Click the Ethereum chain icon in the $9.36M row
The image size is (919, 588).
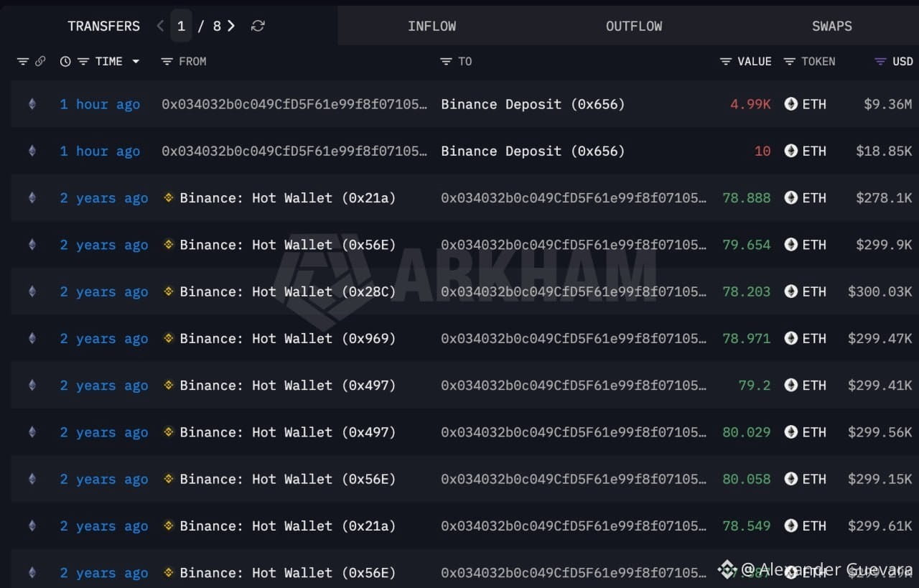(32, 104)
